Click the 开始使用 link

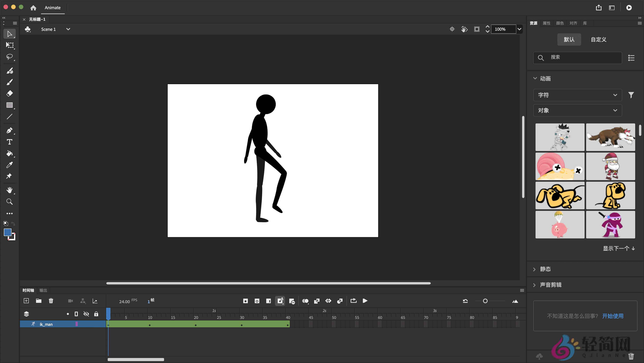coord(613,316)
